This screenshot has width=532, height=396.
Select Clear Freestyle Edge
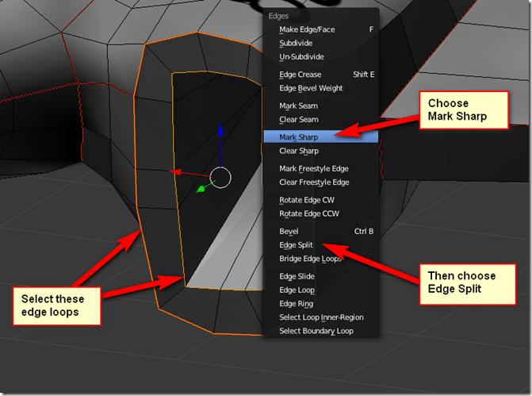pos(321,182)
